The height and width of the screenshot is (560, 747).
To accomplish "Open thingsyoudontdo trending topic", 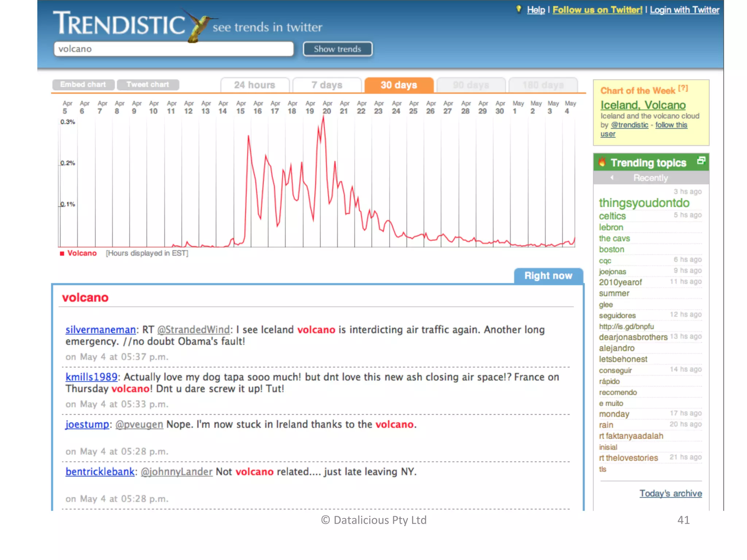I will [x=644, y=203].
